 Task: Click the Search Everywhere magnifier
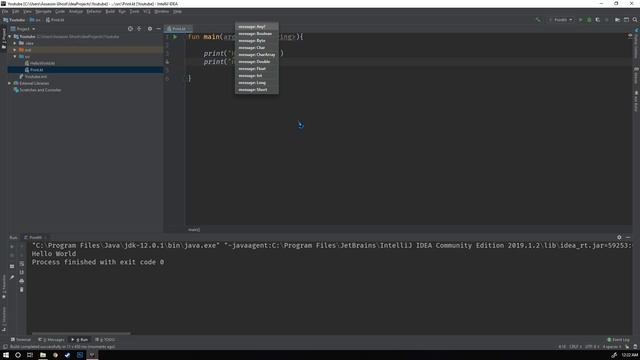point(635,20)
